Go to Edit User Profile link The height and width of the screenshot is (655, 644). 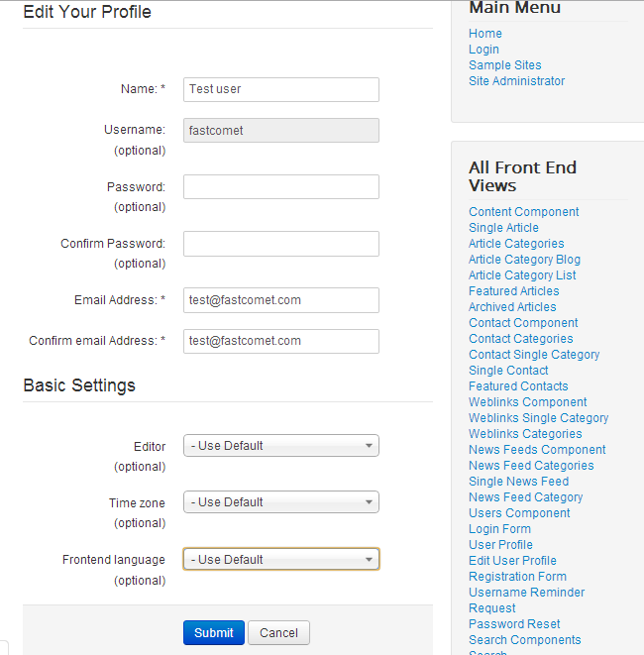pos(512,561)
